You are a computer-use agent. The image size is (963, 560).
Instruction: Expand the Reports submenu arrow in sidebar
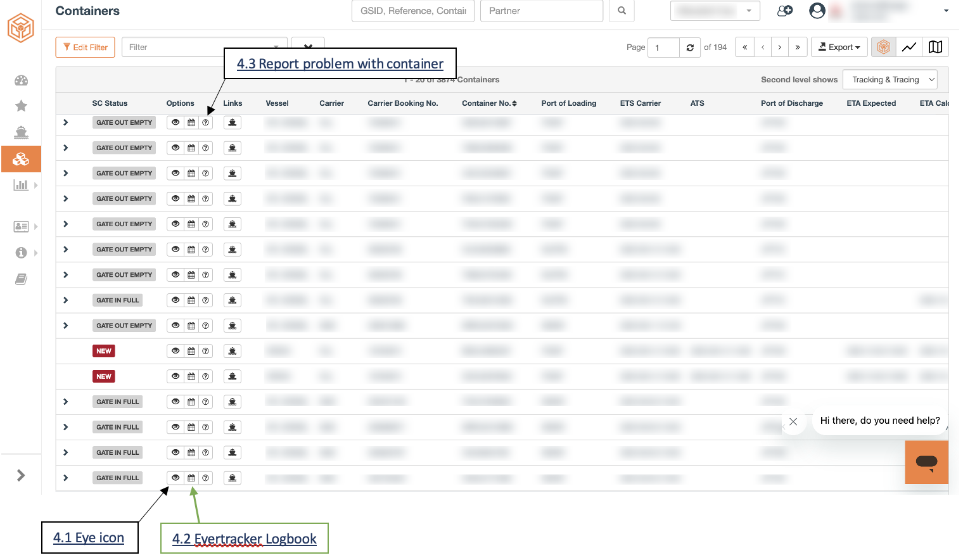point(35,185)
